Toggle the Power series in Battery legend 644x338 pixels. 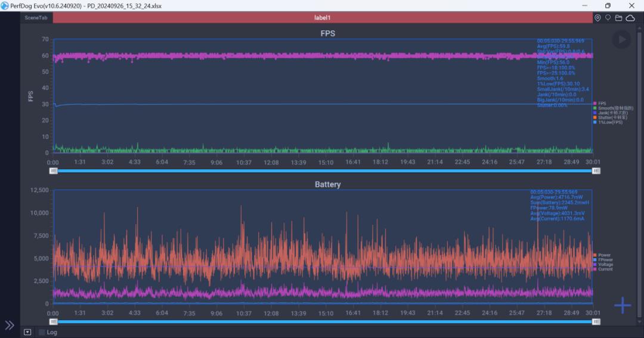[x=603, y=255]
